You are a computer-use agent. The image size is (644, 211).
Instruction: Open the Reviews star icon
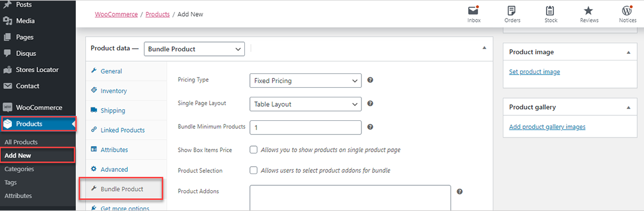click(x=589, y=11)
